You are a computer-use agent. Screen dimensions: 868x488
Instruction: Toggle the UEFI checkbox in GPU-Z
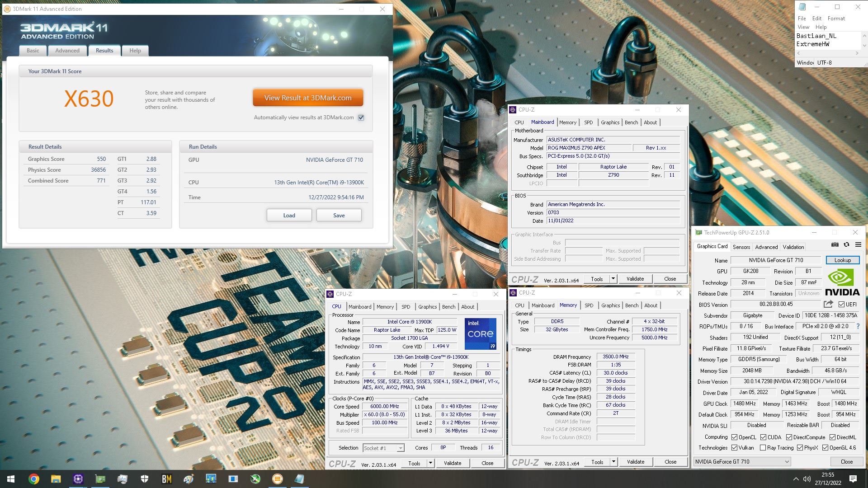coord(841,305)
